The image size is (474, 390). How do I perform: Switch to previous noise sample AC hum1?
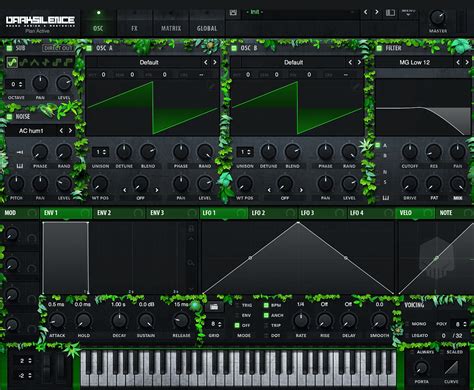coord(61,131)
